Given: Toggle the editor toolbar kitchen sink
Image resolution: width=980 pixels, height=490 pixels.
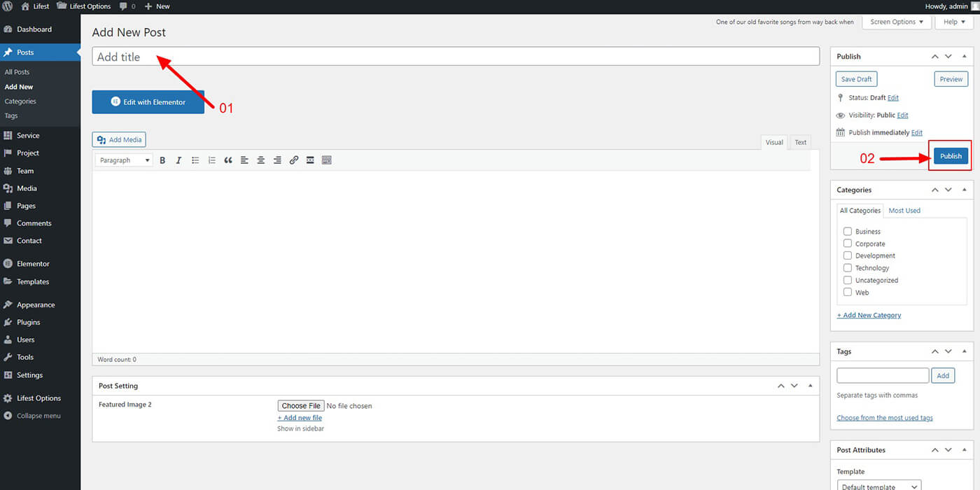Looking at the screenshot, I should [327, 160].
